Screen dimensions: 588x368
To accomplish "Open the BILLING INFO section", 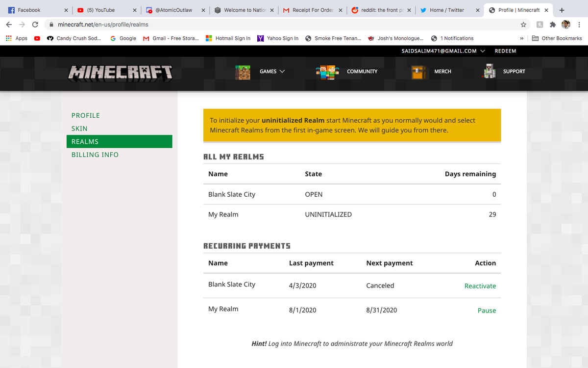I will tap(95, 155).
